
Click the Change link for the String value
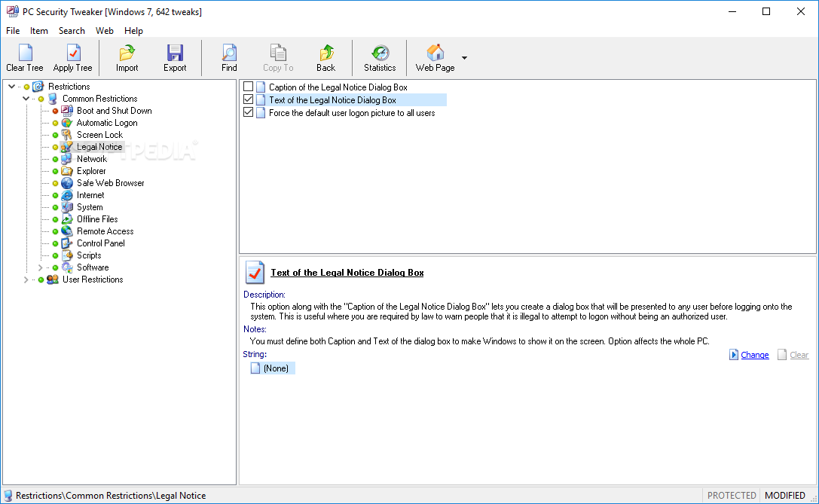[x=755, y=355]
